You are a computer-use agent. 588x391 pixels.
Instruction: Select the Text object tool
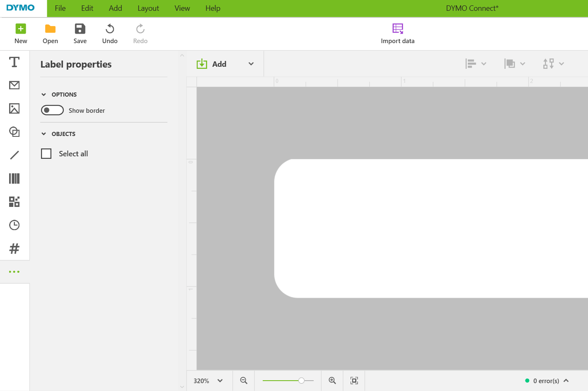(x=15, y=62)
